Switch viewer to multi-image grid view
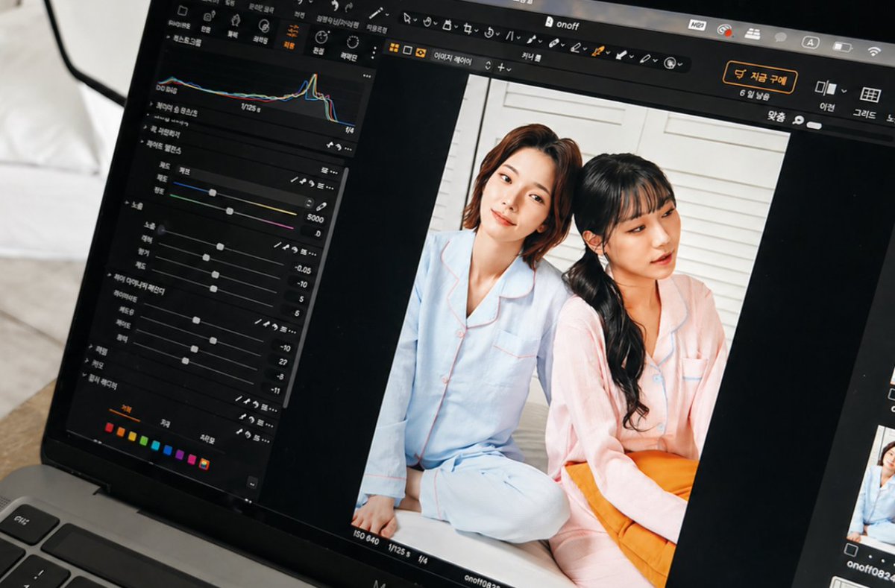Screen dimensions: 895x588 [393, 47]
